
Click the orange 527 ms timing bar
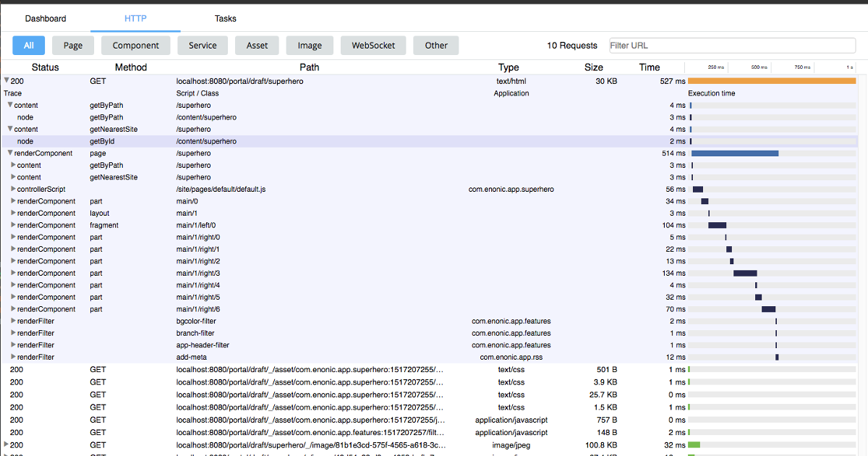tap(772, 81)
